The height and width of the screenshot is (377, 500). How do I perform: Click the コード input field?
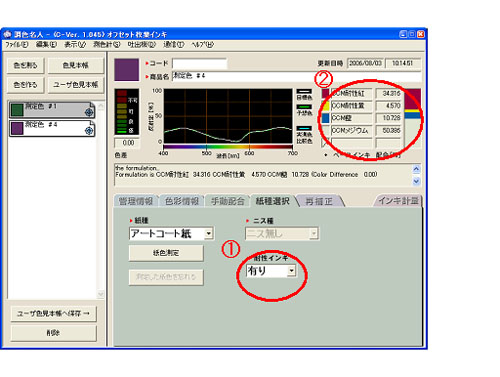pos(199,63)
